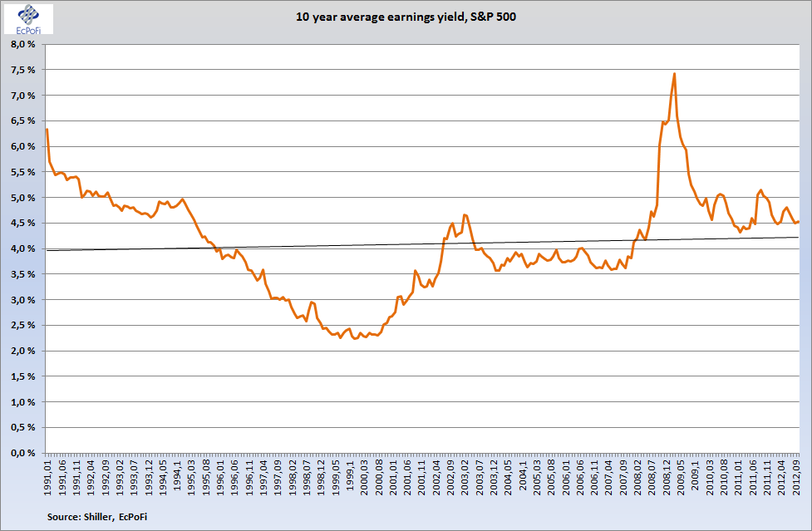Image resolution: width=812 pixels, height=531 pixels.
Task: Select the '2000,03' x-axis label
Action: (x=365, y=476)
